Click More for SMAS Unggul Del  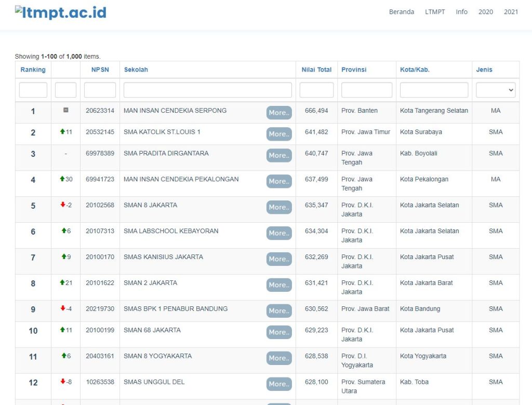coord(279,384)
